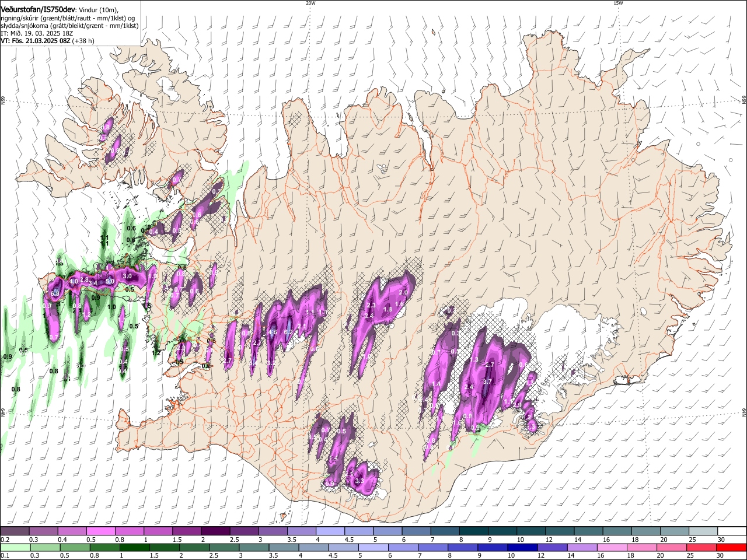Click the bright red 30 swatch in rain scale
This screenshot has height=560, width=747.
coord(732,547)
